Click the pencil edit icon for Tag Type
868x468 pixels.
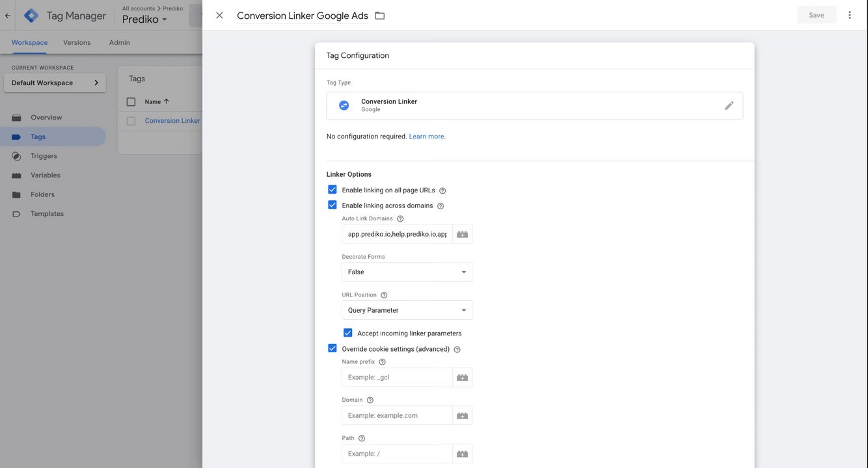(729, 105)
